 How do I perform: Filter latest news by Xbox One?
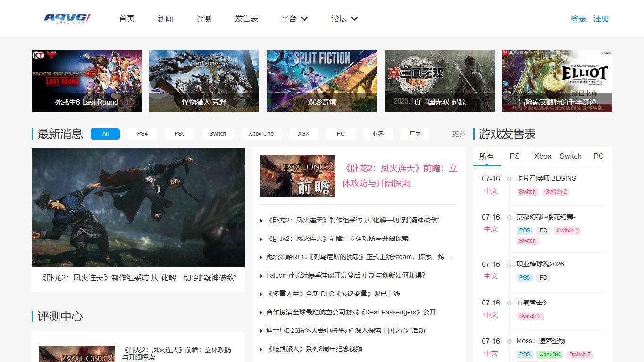[261, 134]
